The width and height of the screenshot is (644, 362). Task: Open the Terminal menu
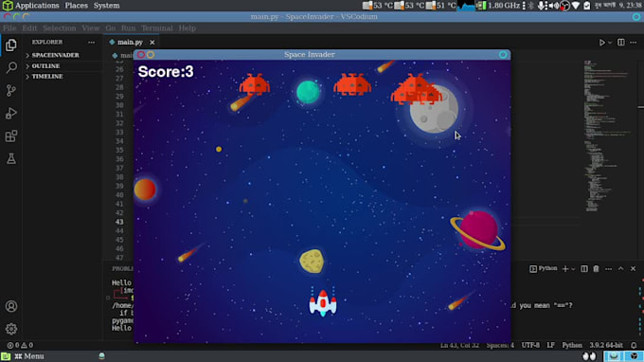[157, 27]
